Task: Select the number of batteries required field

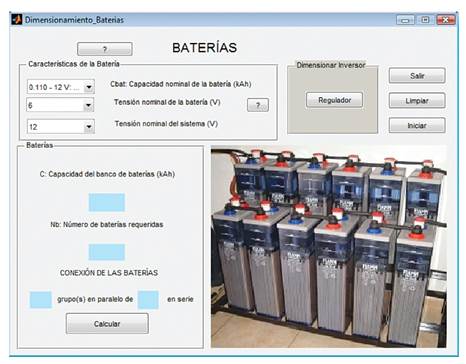Action: [107, 252]
